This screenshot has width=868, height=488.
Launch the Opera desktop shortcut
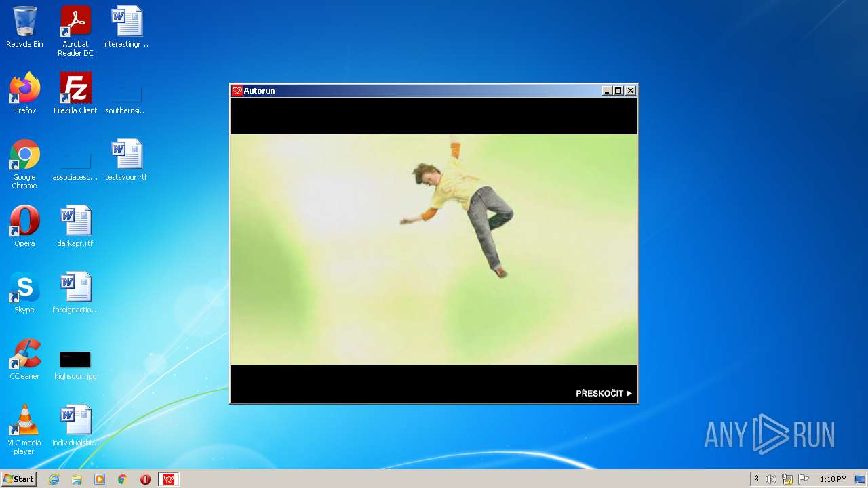point(24,226)
